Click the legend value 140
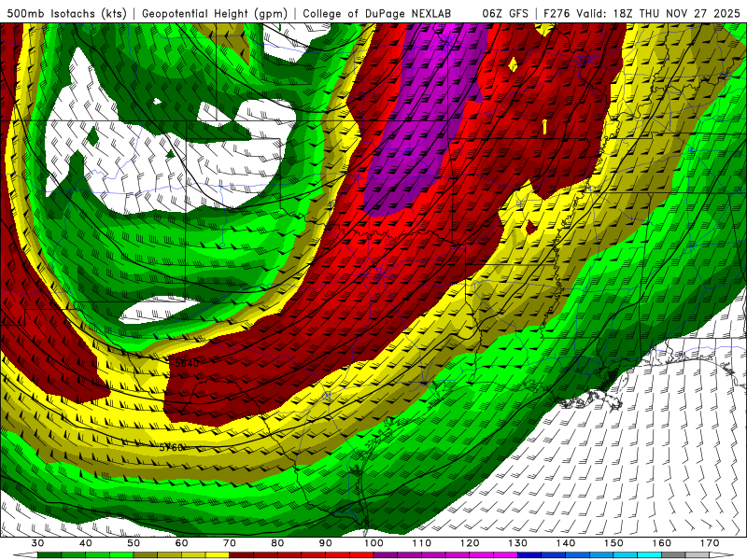 (x=566, y=543)
